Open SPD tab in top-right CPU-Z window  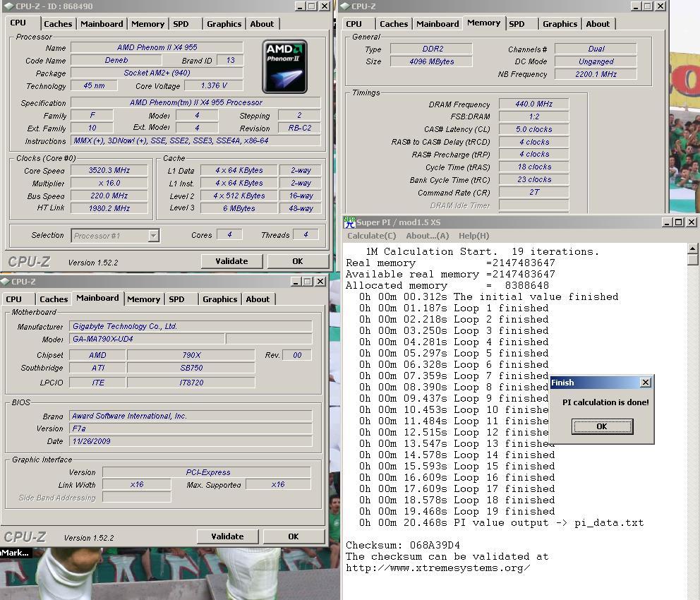pyautogui.click(x=517, y=24)
